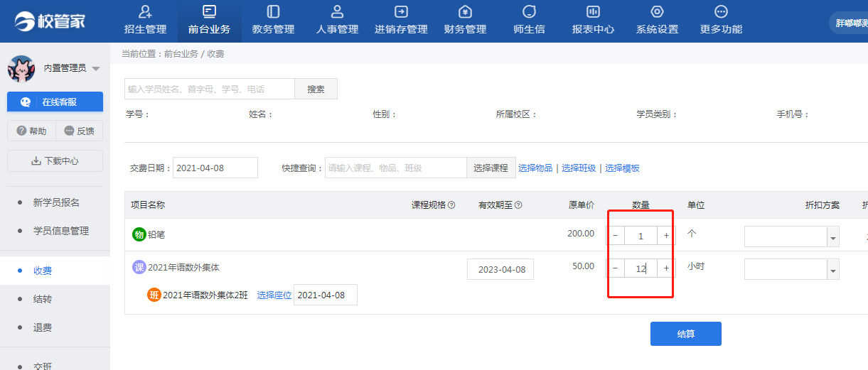Go to 新学员报名 in sidebar
868x370 pixels.
coord(56,202)
